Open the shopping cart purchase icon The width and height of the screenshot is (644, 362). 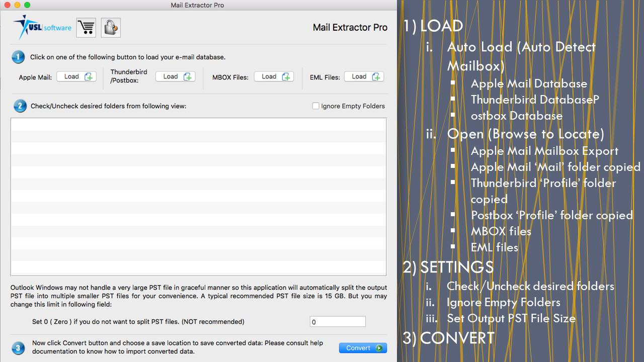pos(86,28)
